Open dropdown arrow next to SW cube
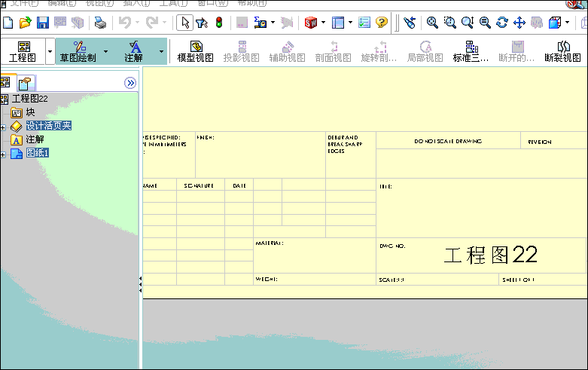 coord(323,22)
